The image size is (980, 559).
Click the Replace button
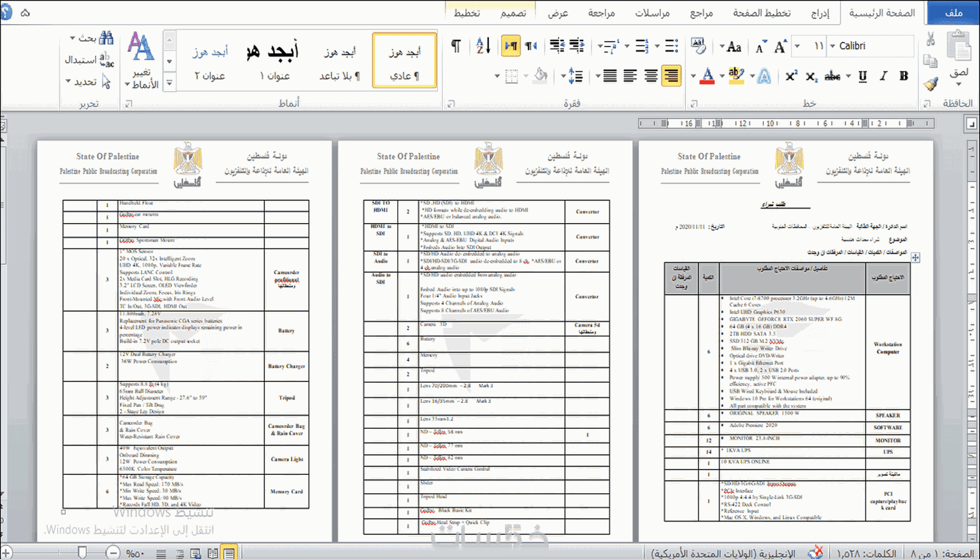89,59
